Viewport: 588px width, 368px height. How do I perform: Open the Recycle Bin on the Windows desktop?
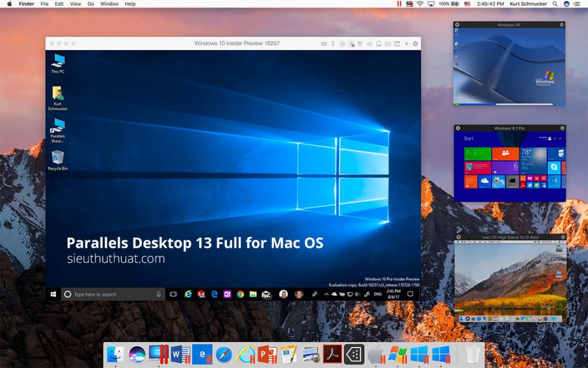point(58,160)
